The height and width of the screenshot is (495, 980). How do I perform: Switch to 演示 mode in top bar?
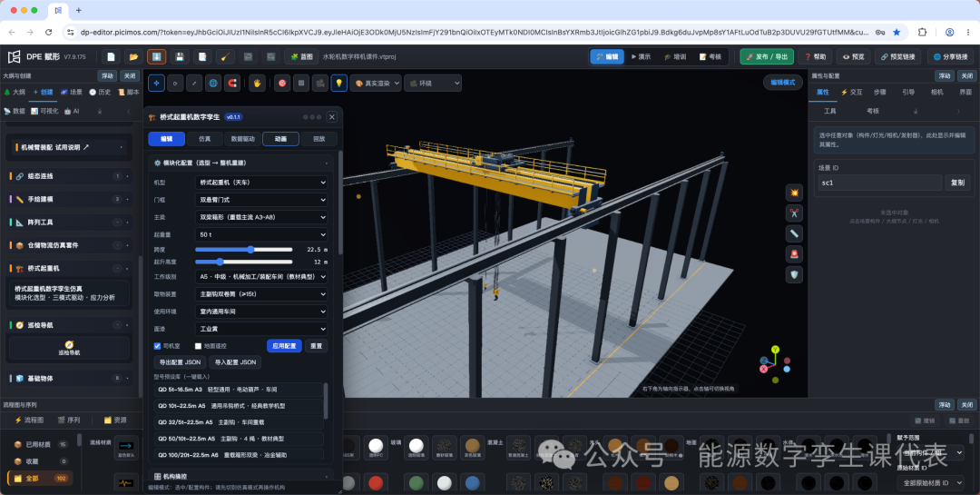tap(641, 57)
